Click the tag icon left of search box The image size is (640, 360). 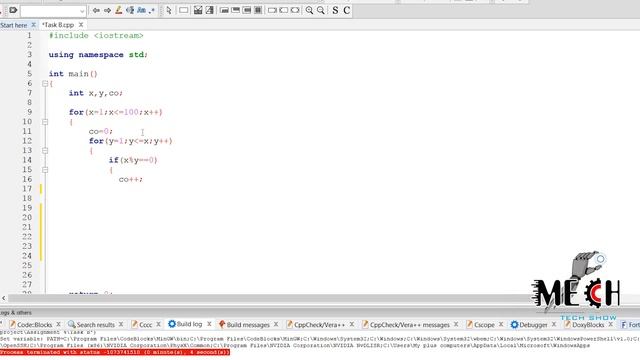pos(13,10)
